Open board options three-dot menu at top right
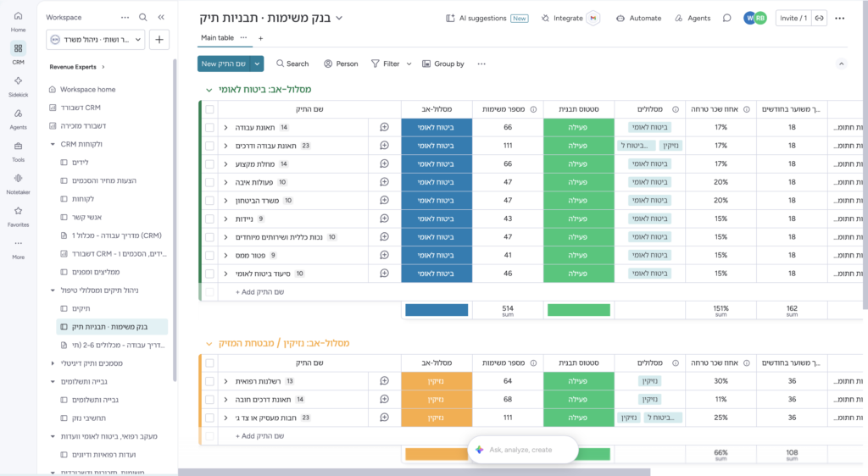This screenshot has width=868, height=476. click(840, 18)
